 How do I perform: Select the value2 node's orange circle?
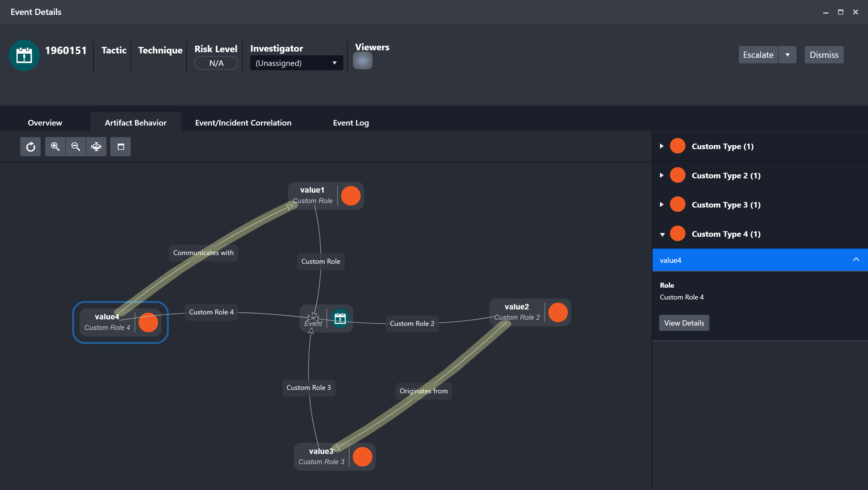tap(558, 312)
